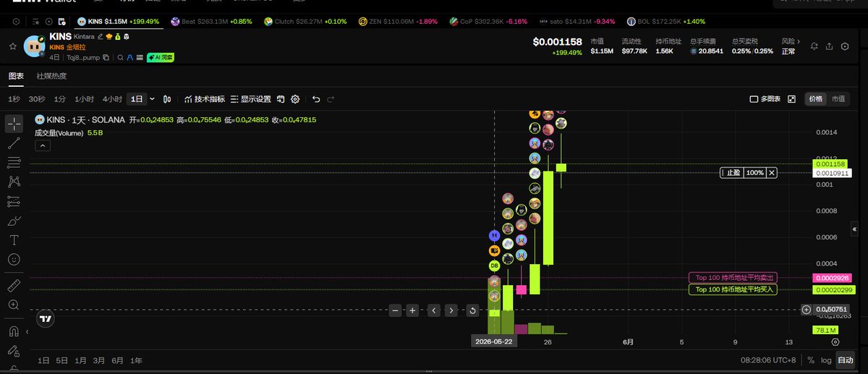Set date range to 5日
868x374 pixels.
click(x=62, y=360)
